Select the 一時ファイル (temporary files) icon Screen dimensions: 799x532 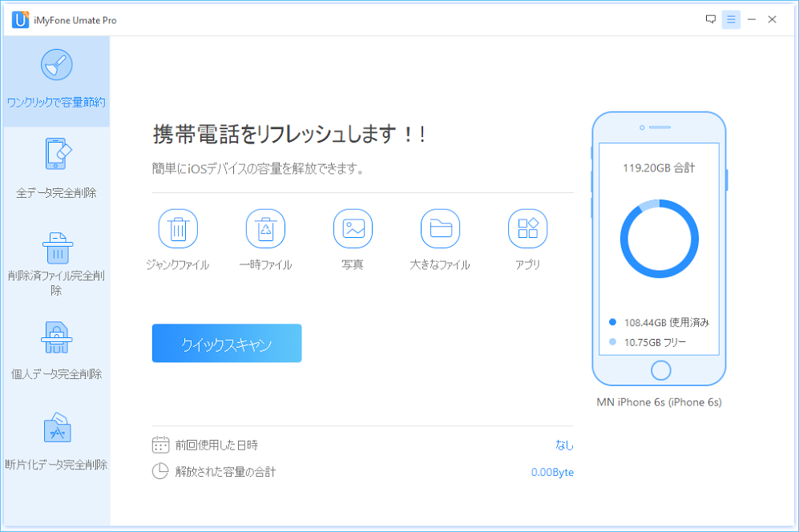tap(265, 228)
